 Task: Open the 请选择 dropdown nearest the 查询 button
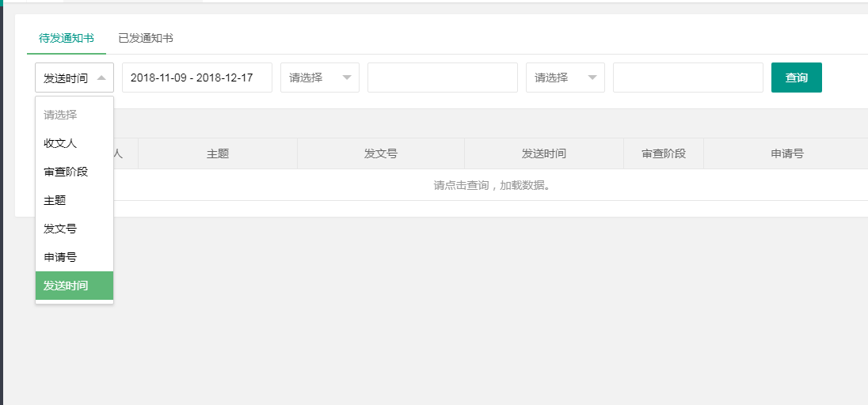[565, 78]
